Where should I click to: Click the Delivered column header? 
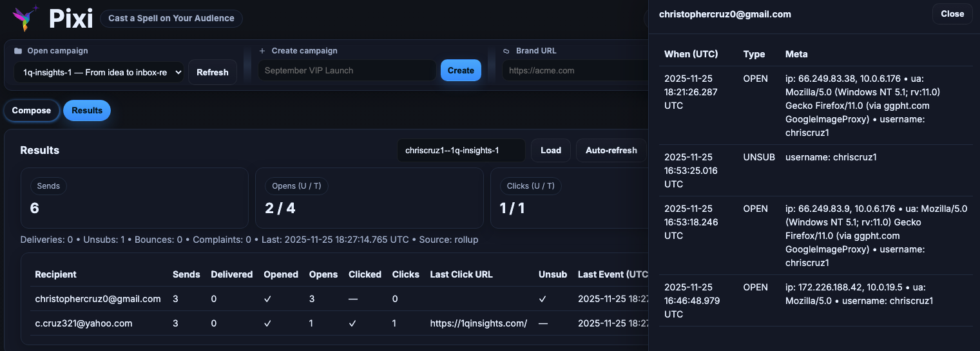click(x=232, y=274)
